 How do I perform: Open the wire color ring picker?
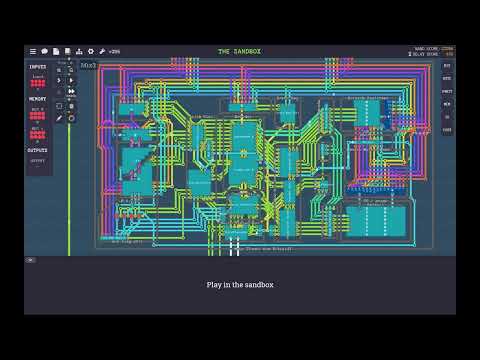(x=71, y=118)
